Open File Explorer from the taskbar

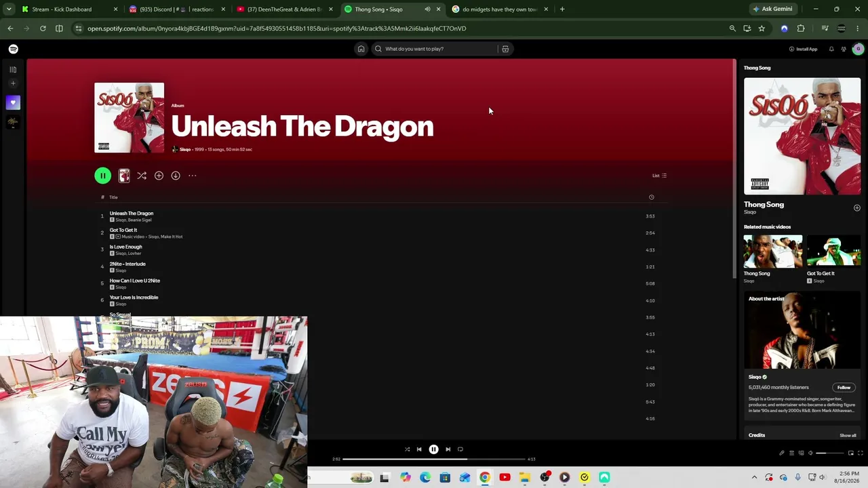[525, 477]
